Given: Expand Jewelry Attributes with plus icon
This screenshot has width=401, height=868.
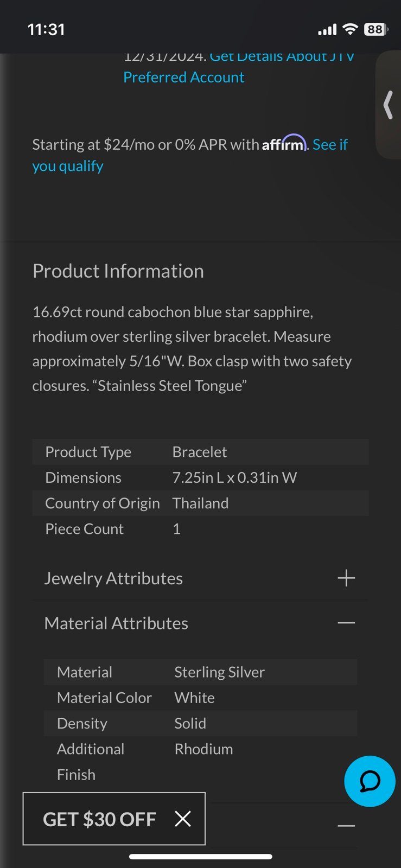Looking at the screenshot, I should coord(346,578).
